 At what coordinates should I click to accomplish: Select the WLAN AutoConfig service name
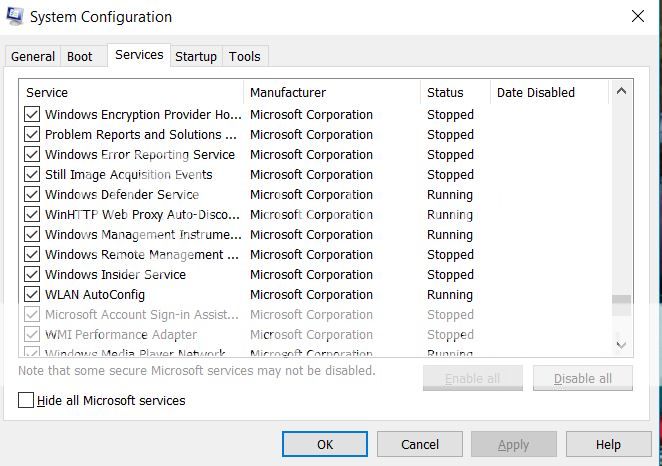point(95,295)
